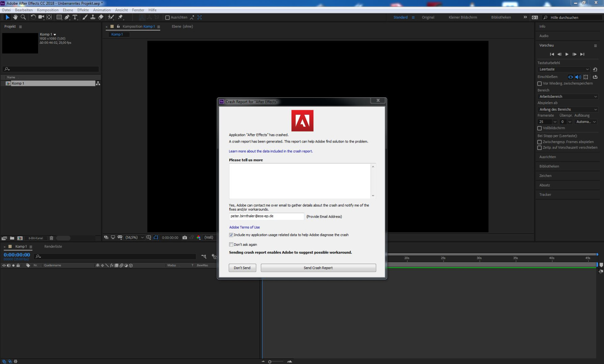The height and width of the screenshot is (364, 604).
Task: Click the trash delete icon in Projekt panel
Action: point(51,238)
